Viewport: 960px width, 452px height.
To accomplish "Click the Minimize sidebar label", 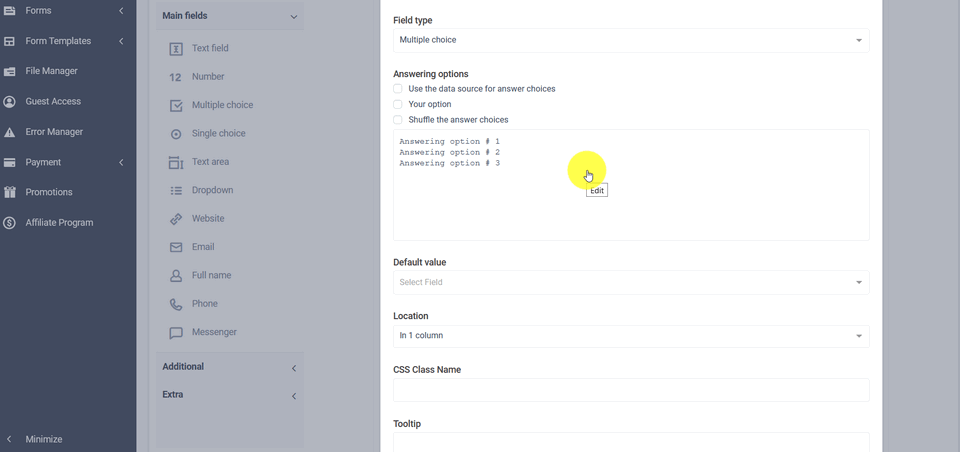I will coord(43,439).
